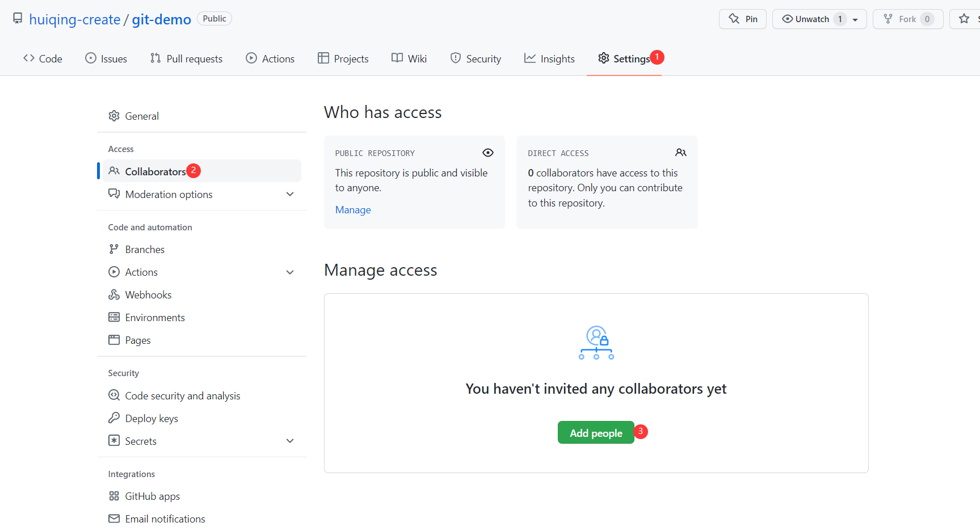The image size is (980, 531).
Task: Click the 'PUBLIC REPOSITORY' label
Action: (375, 153)
